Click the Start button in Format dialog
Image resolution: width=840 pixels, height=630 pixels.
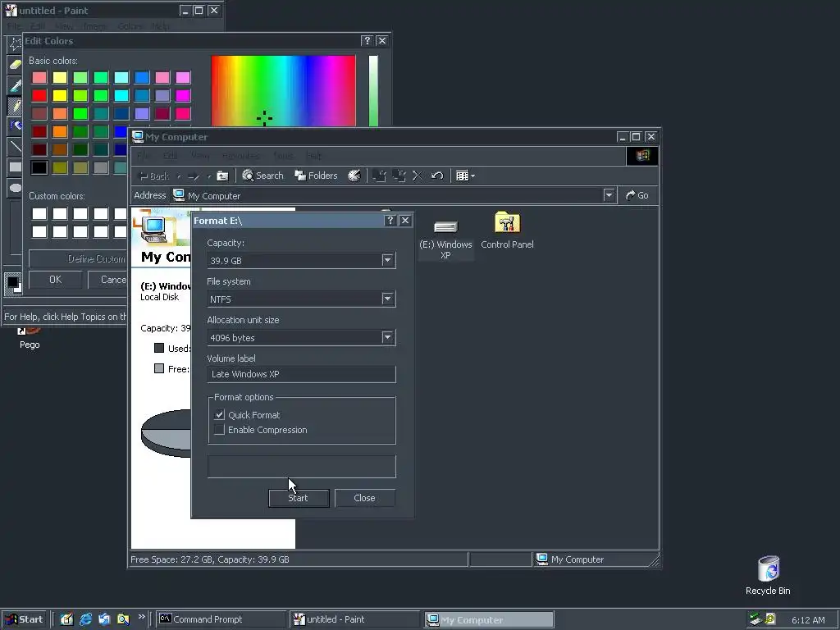(x=299, y=498)
